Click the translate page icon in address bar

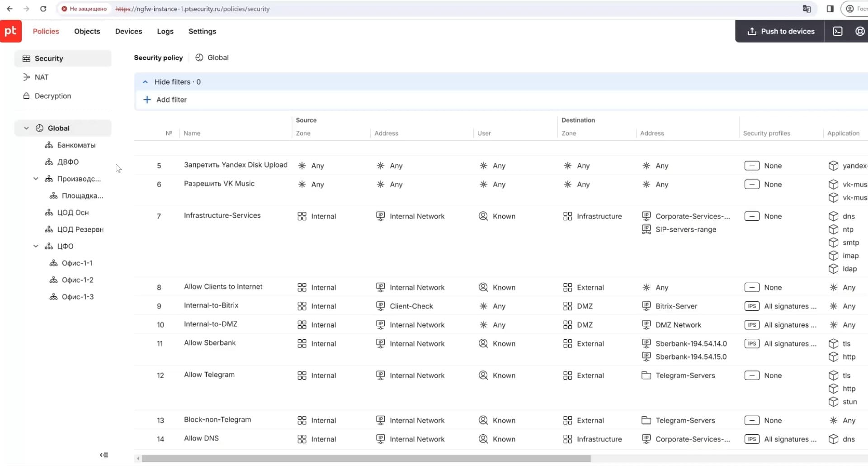[807, 9]
